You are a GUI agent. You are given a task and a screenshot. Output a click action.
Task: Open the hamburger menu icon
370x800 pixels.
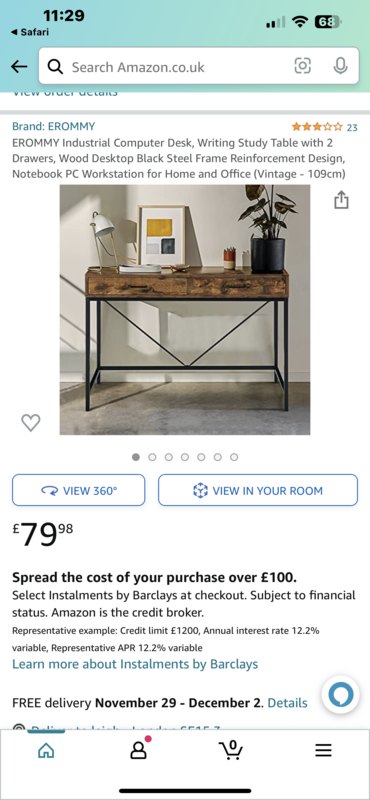tap(323, 750)
